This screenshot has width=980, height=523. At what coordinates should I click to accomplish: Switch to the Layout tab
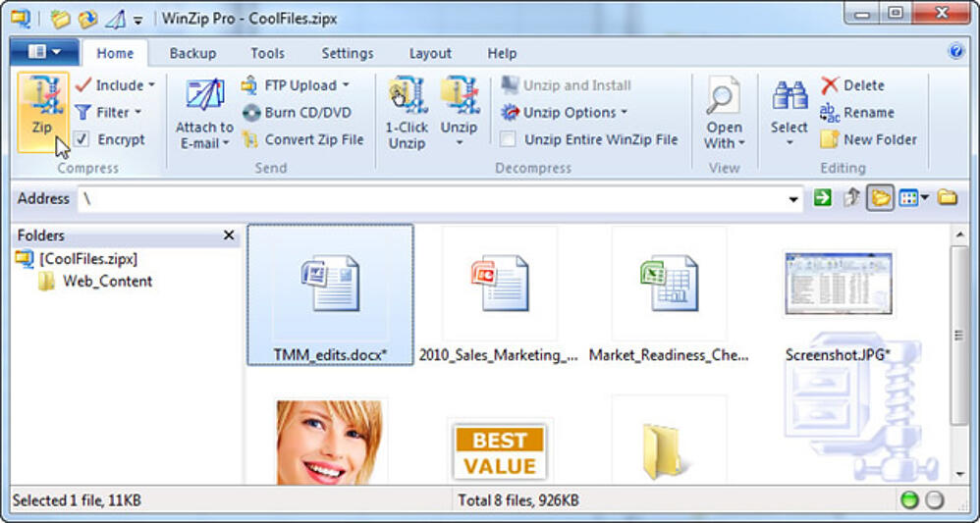pos(430,54)
